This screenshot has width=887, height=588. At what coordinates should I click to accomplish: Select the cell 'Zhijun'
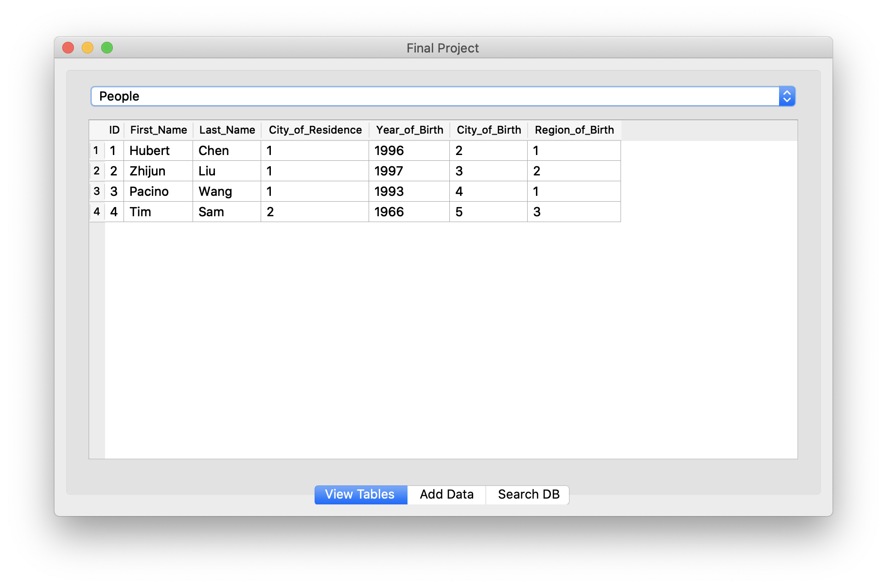(159, 171)
